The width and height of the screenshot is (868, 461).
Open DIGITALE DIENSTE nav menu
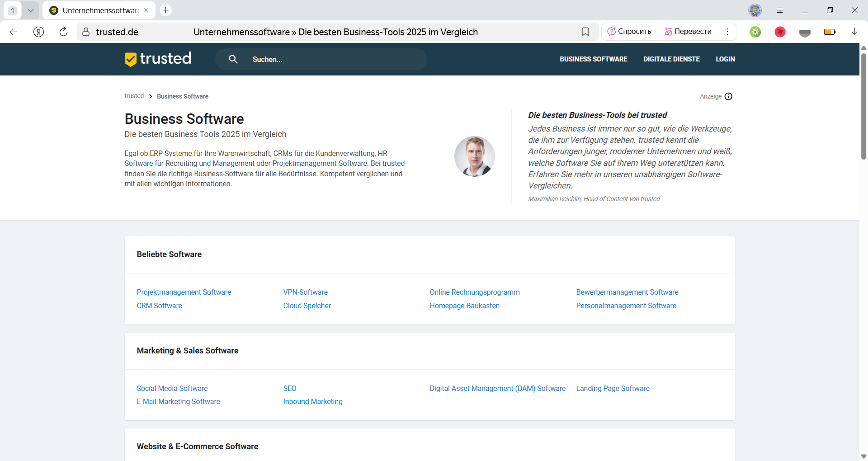point(671,59)
